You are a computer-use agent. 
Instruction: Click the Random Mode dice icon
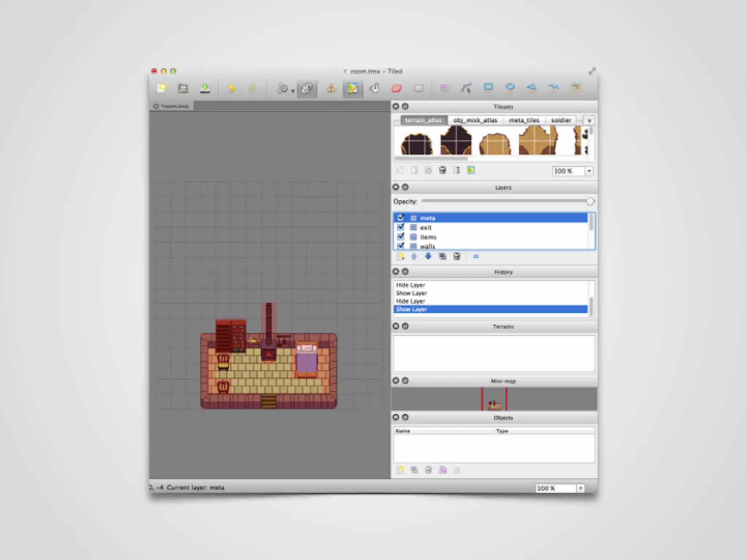click(x=307, y=89)
